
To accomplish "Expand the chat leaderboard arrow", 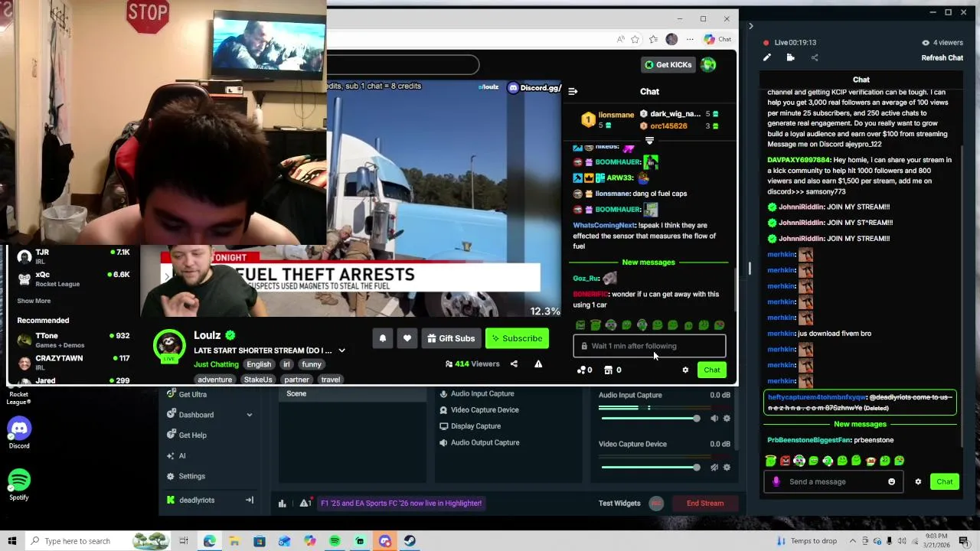I will pos(649,141).
